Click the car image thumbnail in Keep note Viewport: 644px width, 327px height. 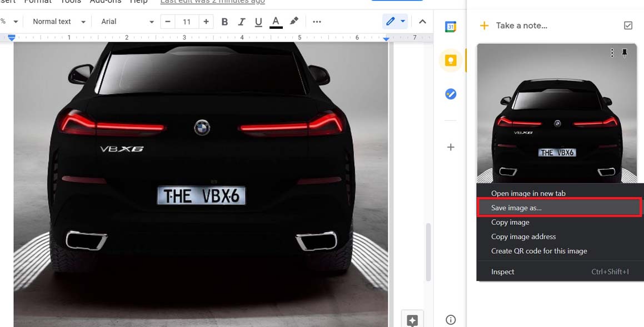coord(557,113)
